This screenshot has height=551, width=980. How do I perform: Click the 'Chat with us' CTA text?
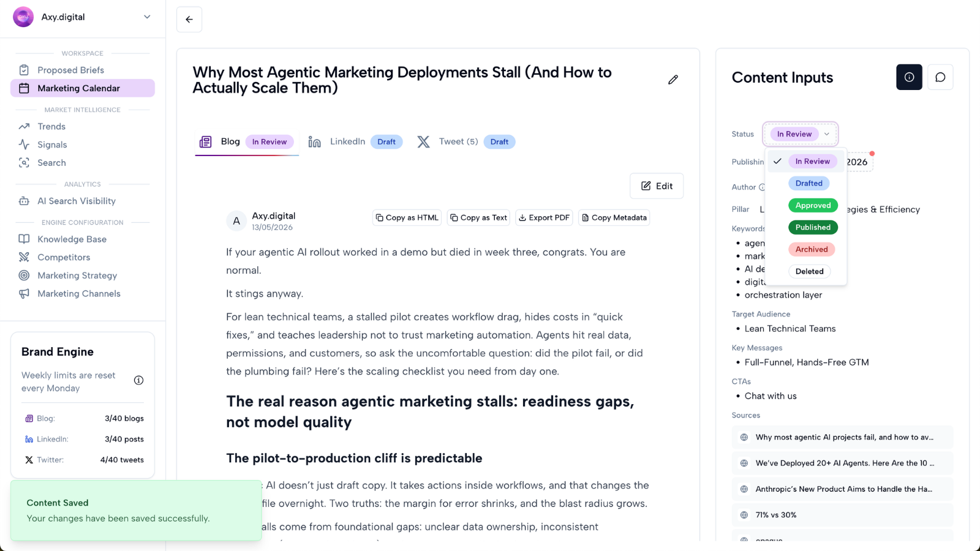pos(771,396)
